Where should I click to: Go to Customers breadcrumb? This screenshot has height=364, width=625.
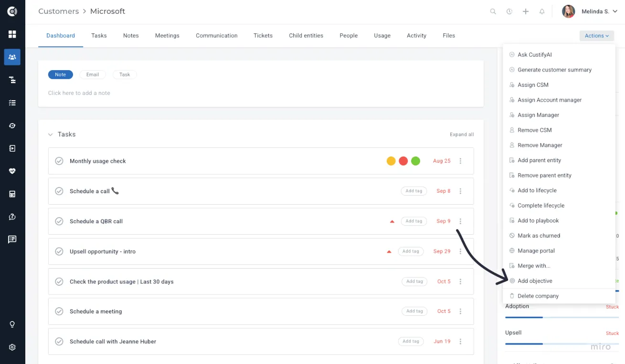(x=59, y=11)
